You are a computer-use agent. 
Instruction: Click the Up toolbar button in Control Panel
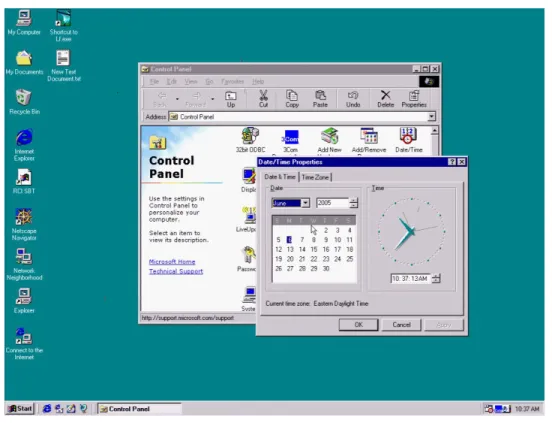(231, 99)
